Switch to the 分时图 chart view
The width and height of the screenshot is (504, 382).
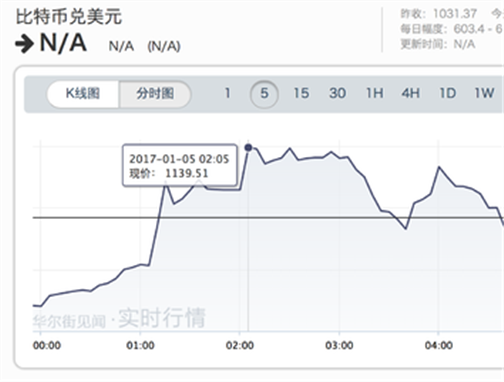coord(155,94)
